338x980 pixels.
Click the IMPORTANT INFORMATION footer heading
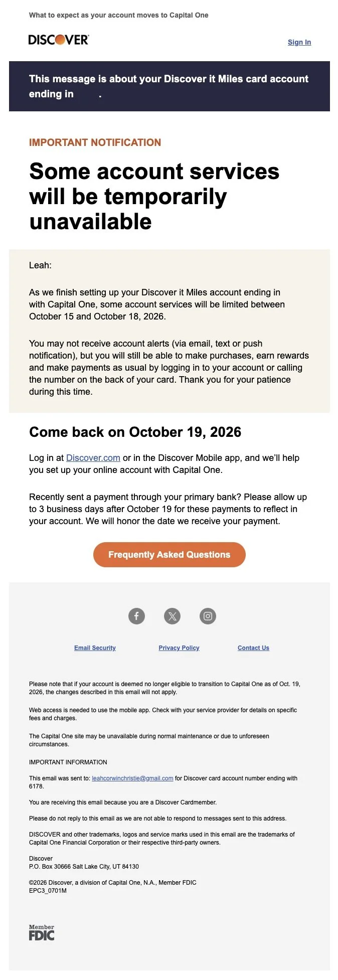click(x=68, y=762)
